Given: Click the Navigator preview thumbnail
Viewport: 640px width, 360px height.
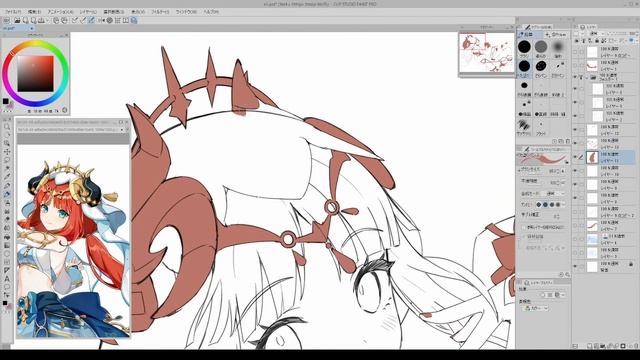Looking at the screenshot, I should click(x=486, y=53).
